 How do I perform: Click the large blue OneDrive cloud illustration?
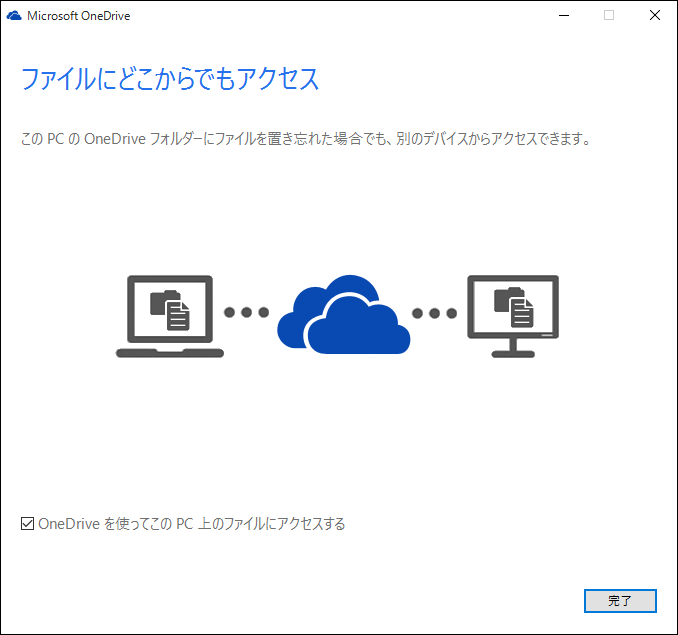point(344,314)
